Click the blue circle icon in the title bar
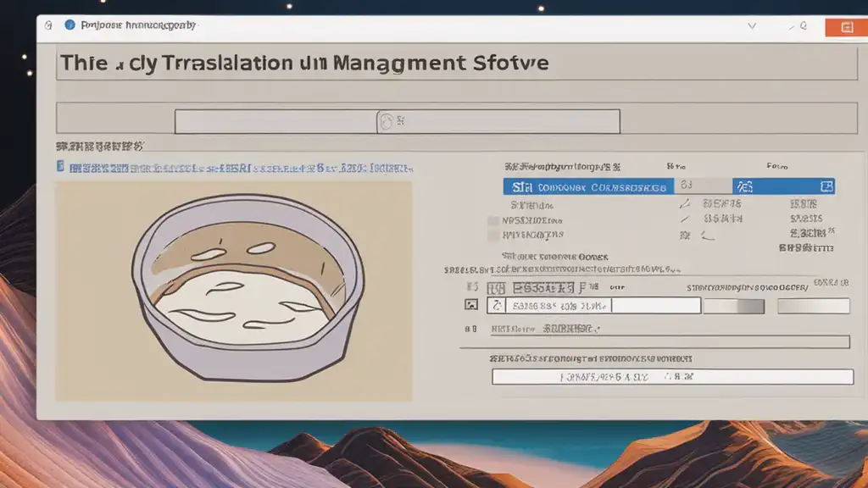The height and width of the screenshot is (488, 868). pyautogui.click(x=70, y=25)
